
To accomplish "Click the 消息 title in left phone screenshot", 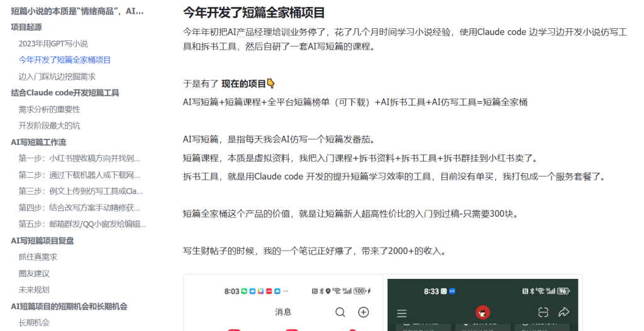I will click(283, 312).
